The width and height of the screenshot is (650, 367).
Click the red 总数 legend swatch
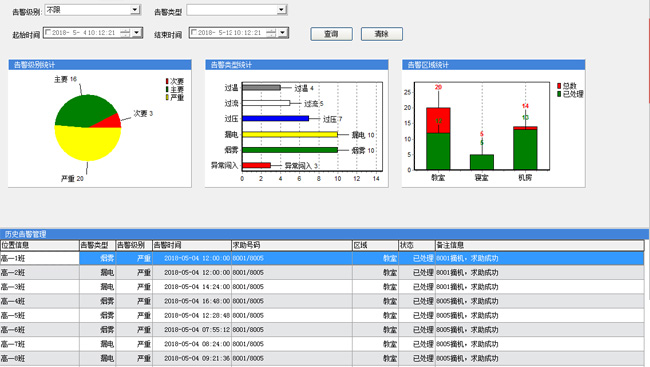[559, 86]
